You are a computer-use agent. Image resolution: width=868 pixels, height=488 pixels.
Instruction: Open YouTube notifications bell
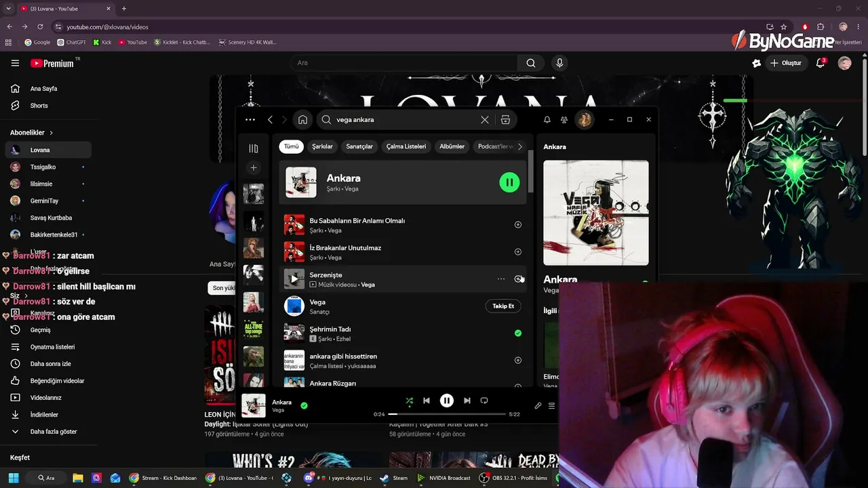[821, 63]
